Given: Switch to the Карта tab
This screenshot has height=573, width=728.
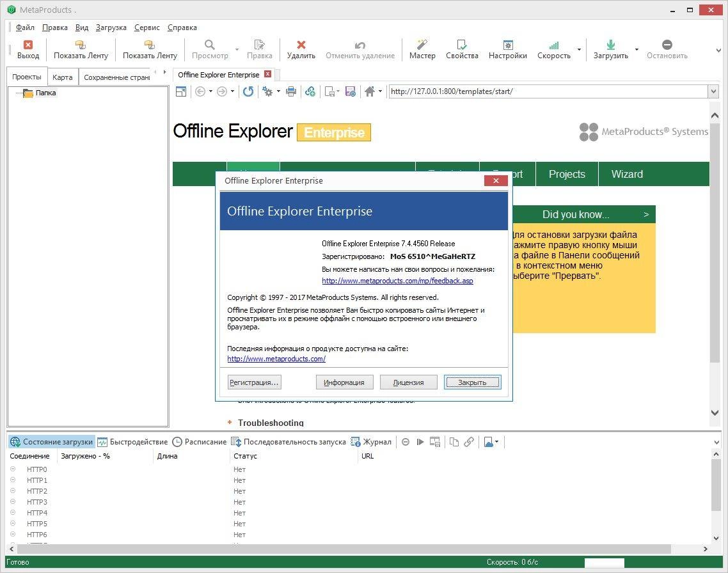Looking at the screenshot, I should point(62,77).
